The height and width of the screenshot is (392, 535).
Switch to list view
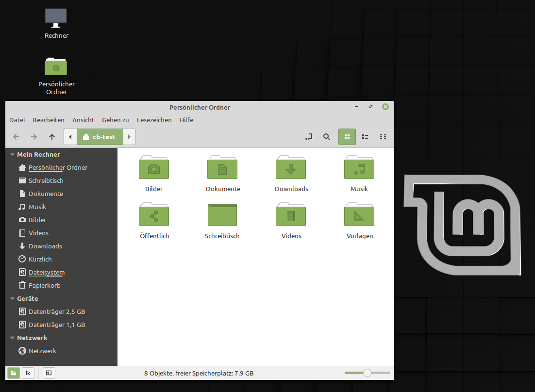pos(365,137)
